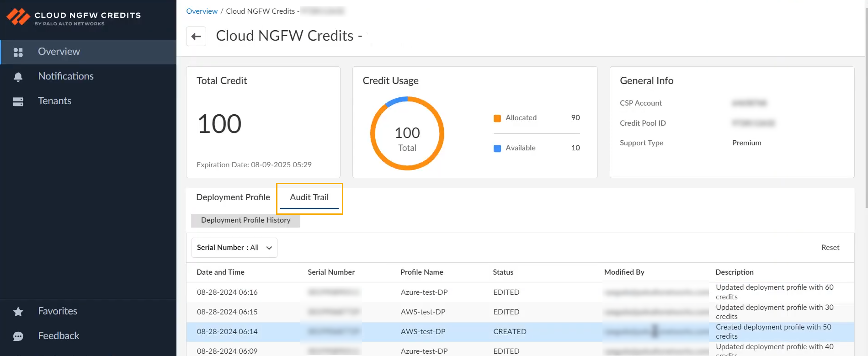Click the Tenants server icon
868x356 pixels.
pyautogui.click(x=18, y=101)
